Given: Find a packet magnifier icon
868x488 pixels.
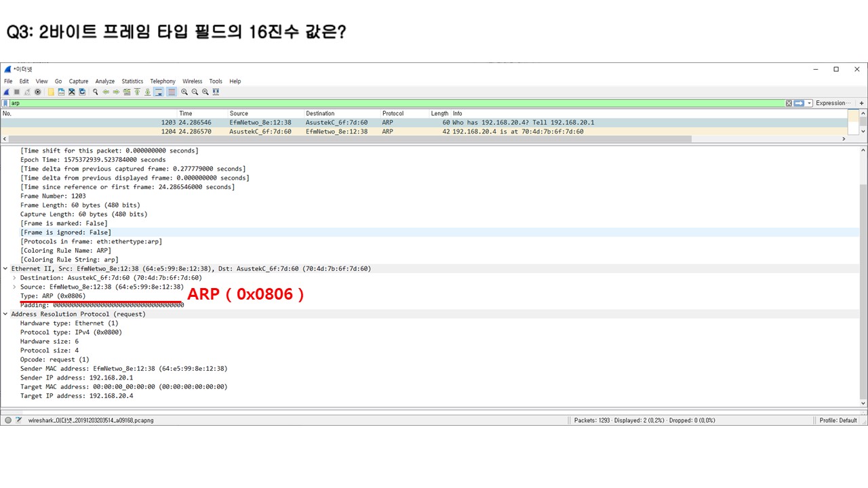Looking at the screenshot, I should coord(96,91).
